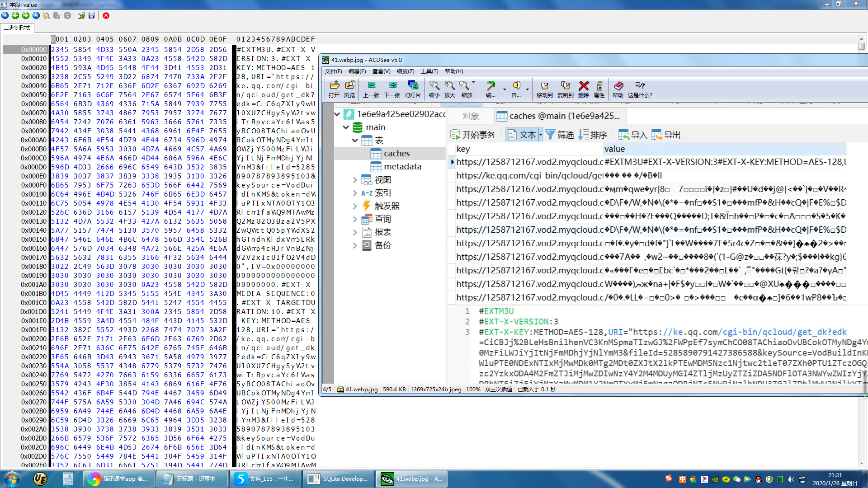Click the 音... audio speaker icon

[516, 89]
